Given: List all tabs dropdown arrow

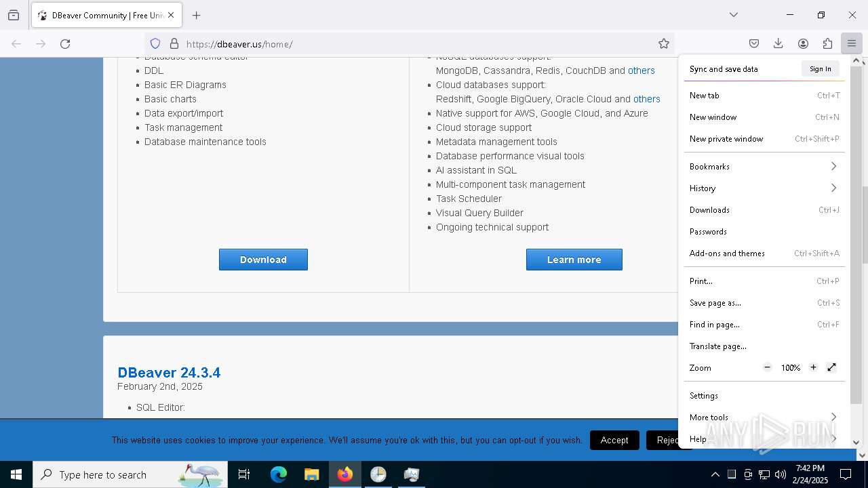Looking at the screenshot, I should 733,15.
